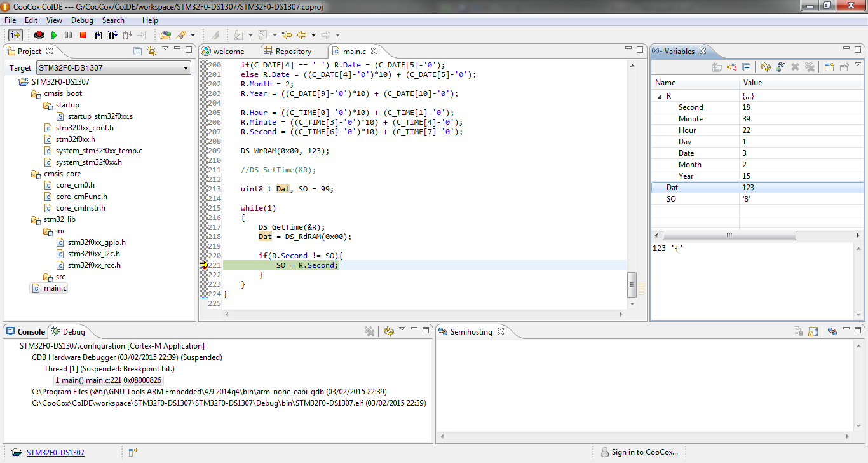868x463 pixels.
Task: Select stm32f0xx_gpio.h in project tree
Action: tap(97, 242)
